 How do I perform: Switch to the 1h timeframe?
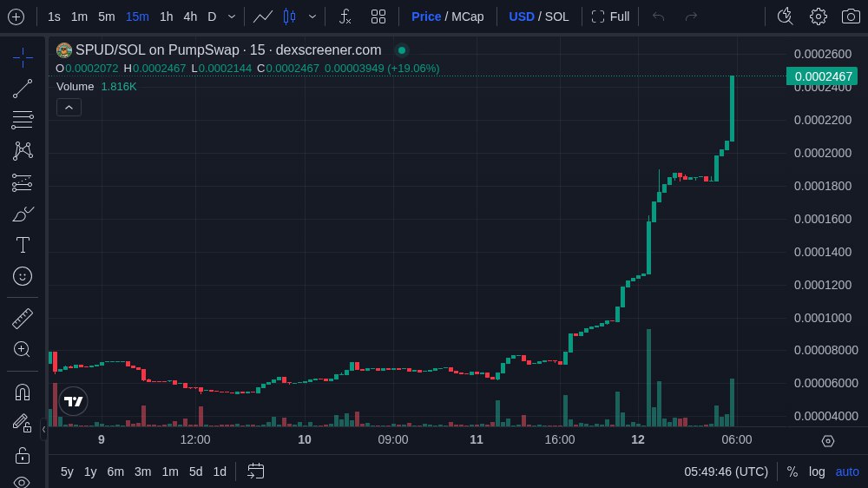click(x=166, y=16)
